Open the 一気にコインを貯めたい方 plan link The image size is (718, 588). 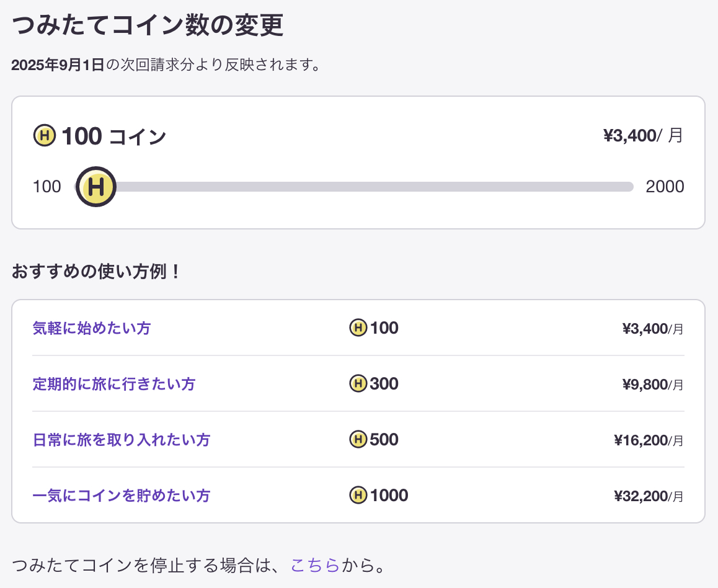tap(120, 495)
